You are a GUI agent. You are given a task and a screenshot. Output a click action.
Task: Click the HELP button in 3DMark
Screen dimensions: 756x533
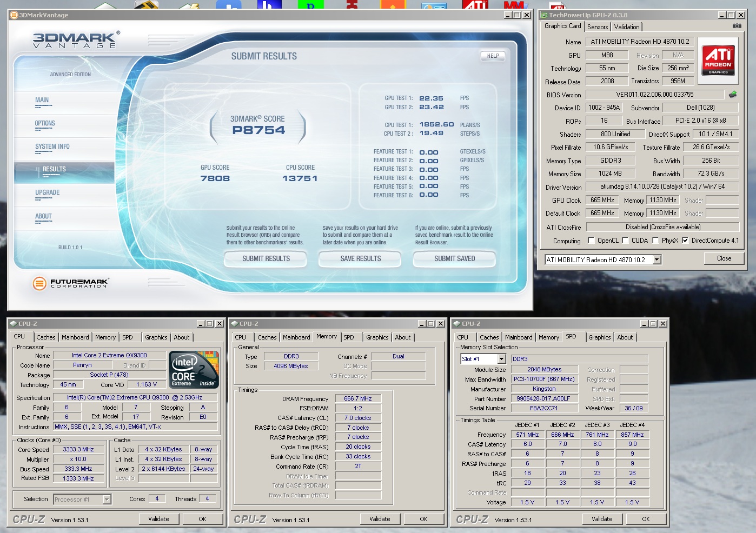tap(493, 56)
